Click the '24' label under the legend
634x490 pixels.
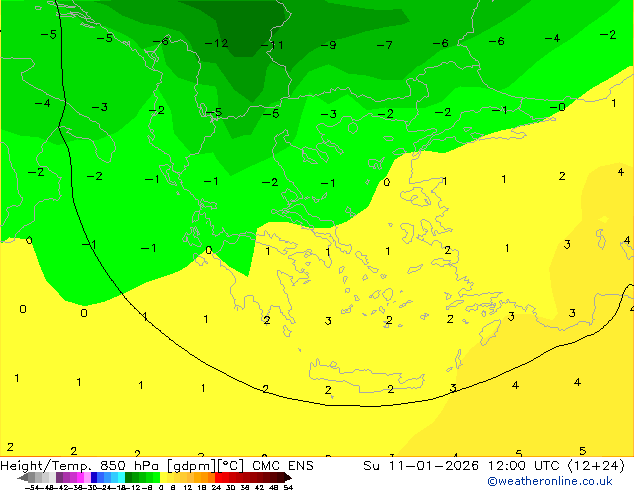click(216, 487)
